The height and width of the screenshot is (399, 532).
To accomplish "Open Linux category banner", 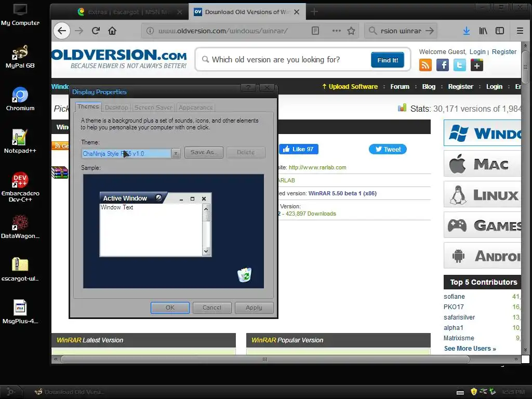I will tap(483, 194).
